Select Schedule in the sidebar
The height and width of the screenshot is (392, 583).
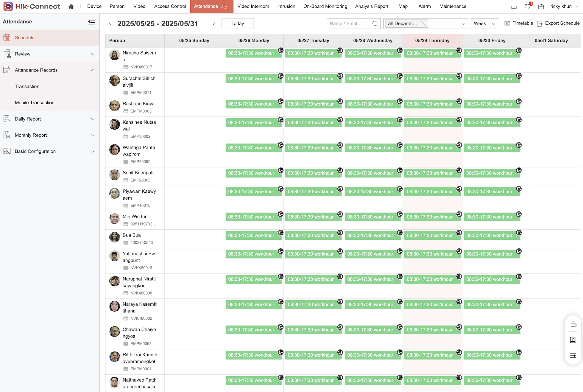click(50, 38)
